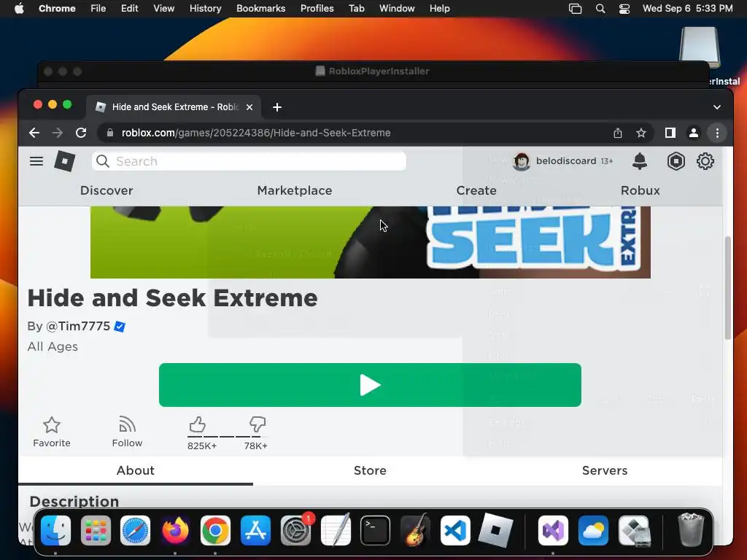Favorite the game with the star icon
The width and height of the screenshot is (747, 560).
[x=52, y=425]
